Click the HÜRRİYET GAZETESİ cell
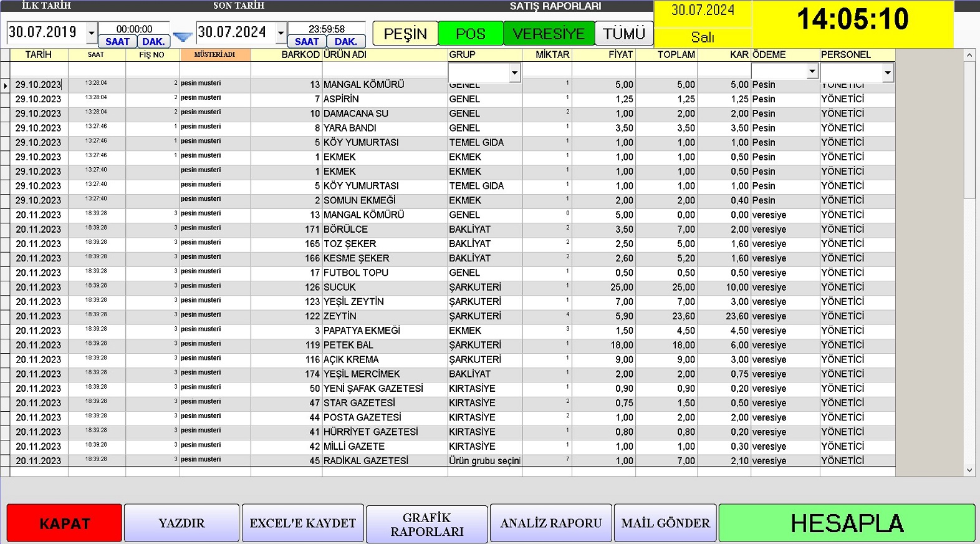The image size is (980, 544). coord(385,432)
